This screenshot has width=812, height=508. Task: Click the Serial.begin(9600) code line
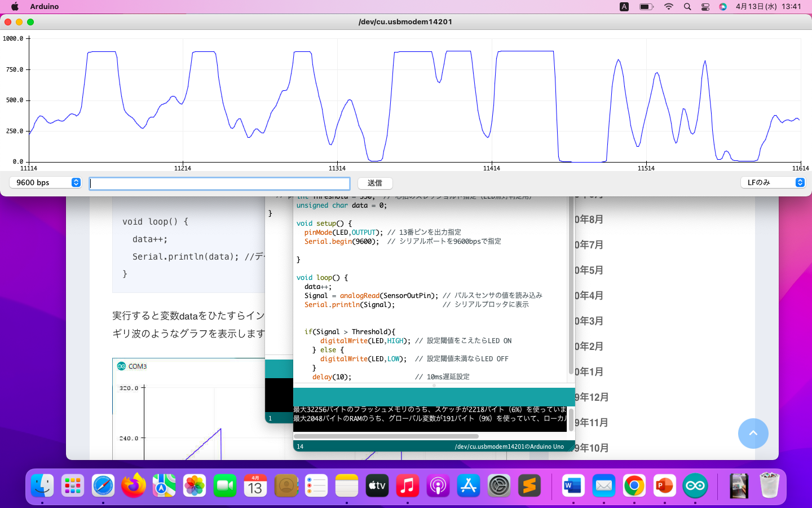click(342, 242)
